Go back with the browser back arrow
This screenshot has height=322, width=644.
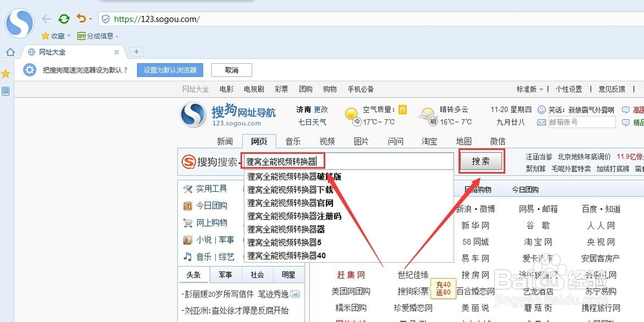(x=47, y=19)
